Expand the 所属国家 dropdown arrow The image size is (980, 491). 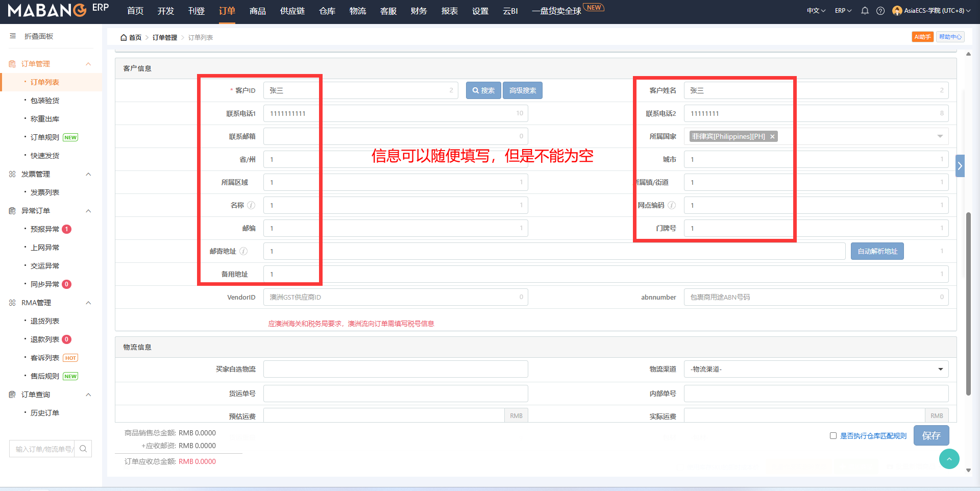940,136
